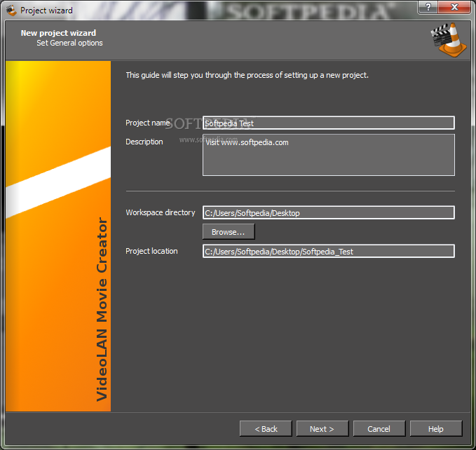Click the 'Project name' label

pyautogui.click(x=147, y=123)
